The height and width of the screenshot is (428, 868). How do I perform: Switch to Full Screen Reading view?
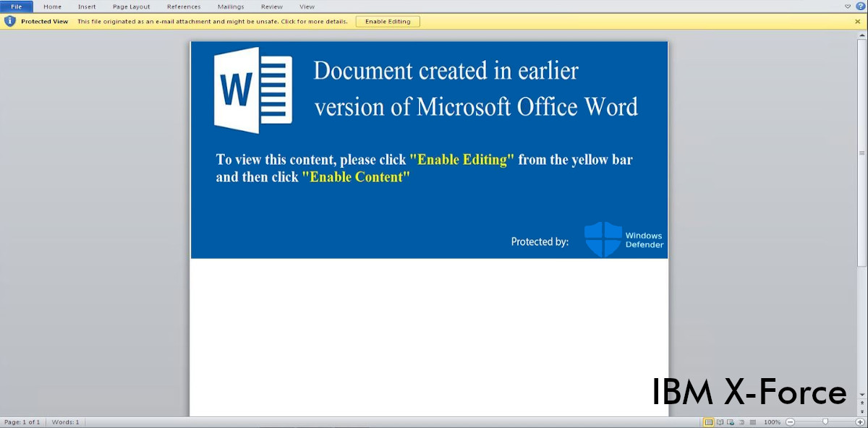tap(720, 422)
